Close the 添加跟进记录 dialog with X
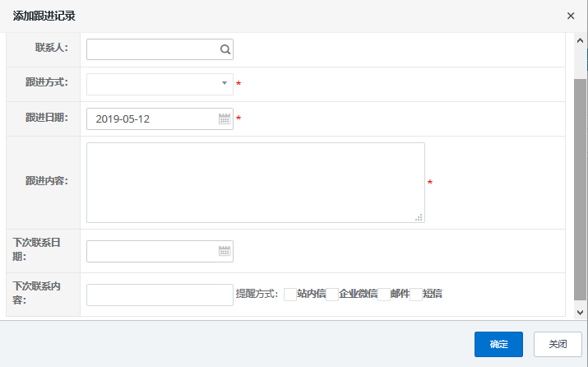This screenshot has width=588, height=367. [571, 16]
